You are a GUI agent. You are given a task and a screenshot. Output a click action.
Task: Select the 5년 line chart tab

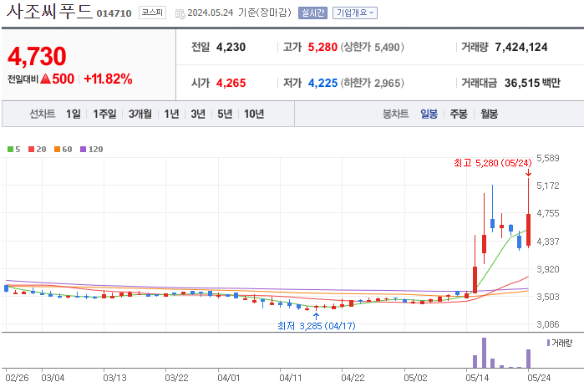coord(225,114)
